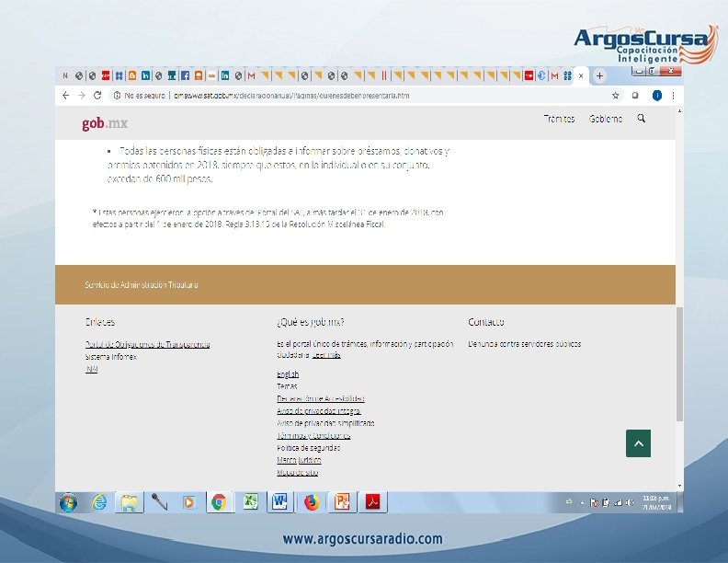This screenshot has width=728, height=563.
Task: Switch to the Facebook tab
Action: click(185, 75)
